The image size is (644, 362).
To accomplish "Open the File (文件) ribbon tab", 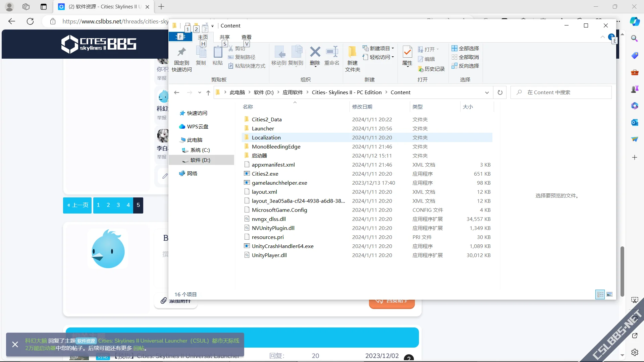I will pyautogui.click(x=180, y=37).
